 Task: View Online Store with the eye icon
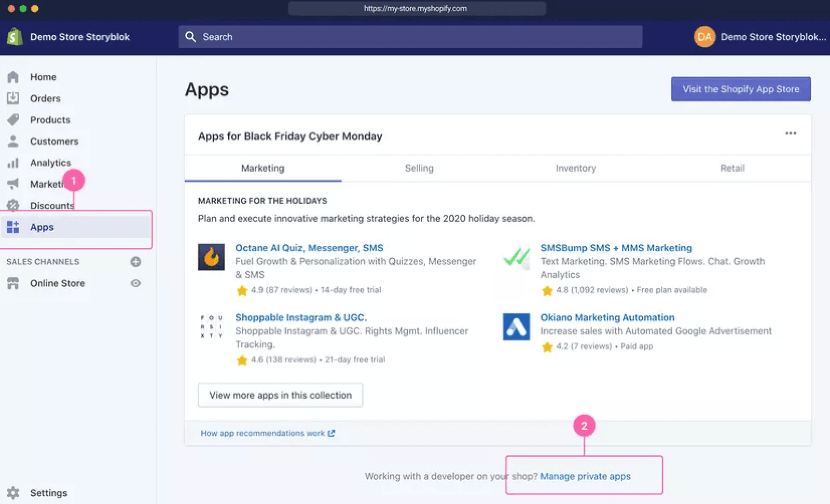pyautogui.click(x=135, y=283)
